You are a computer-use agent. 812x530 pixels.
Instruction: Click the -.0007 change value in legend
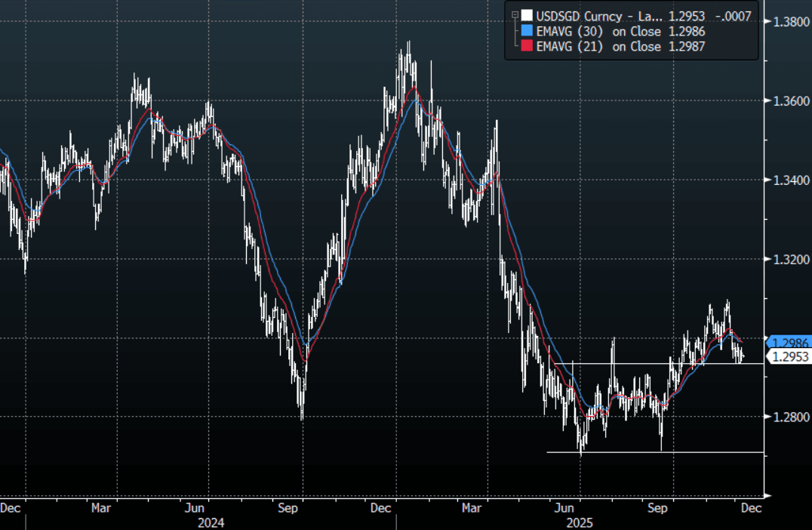click(x=734, y=16)
